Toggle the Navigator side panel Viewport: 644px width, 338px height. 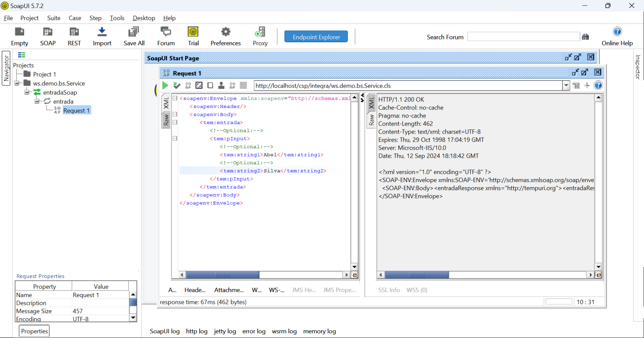click(x=6, y=68)
